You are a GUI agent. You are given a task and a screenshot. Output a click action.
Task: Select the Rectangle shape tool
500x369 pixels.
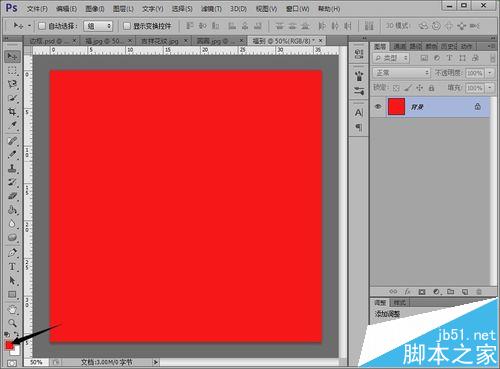coord(12,295)
